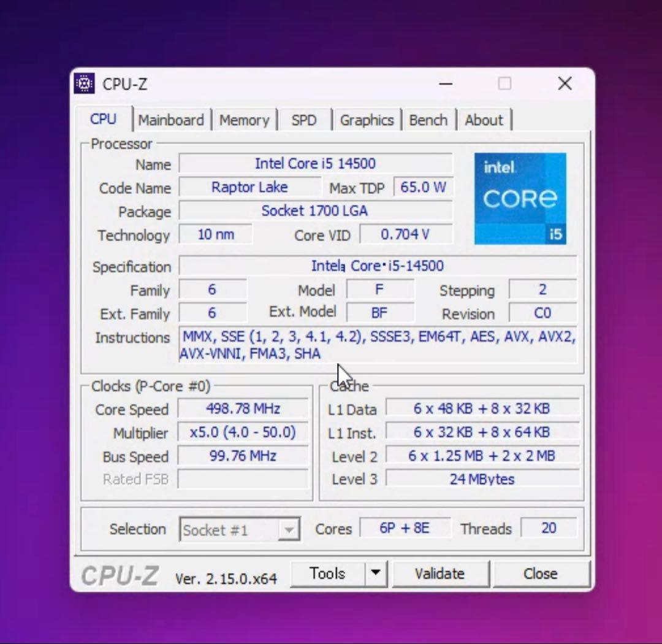Viewport: 662px width, 644px height.
Task: Click the Threads count field showing 20
Action: tap(549, 529)
